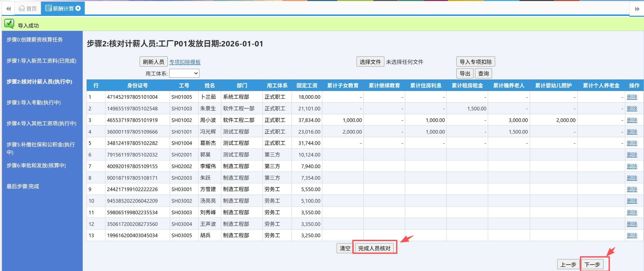
Task: Open 步骤3:导入考勤(执行中)
Action: 34,102
